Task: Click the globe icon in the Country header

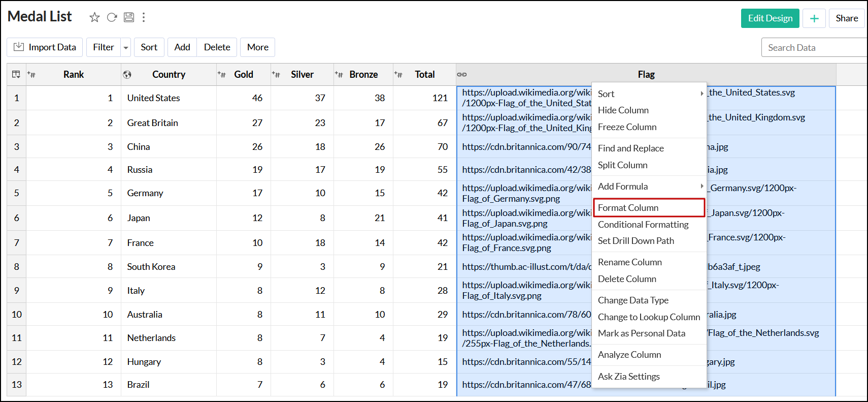Action: tap(127, 75)
